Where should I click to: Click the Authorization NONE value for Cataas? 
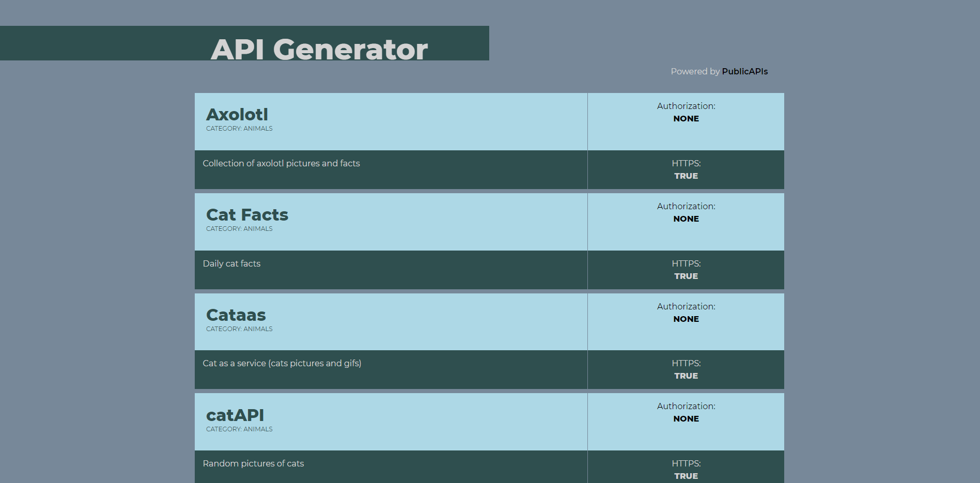pos(686,319)
